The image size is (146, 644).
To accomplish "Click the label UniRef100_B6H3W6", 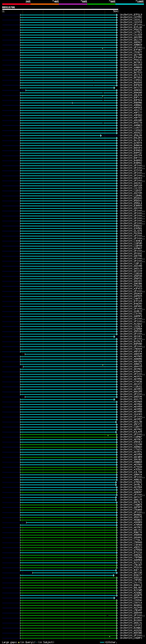I will 131,633.
